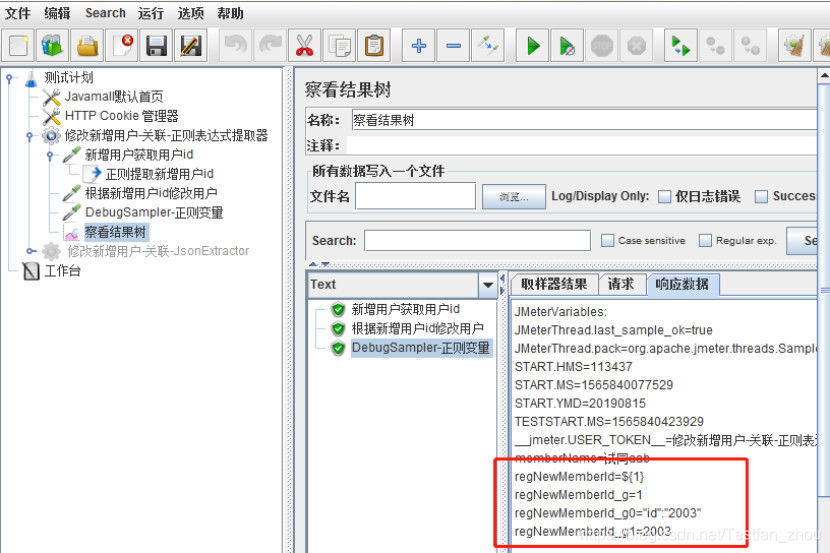Switch to the 取样器结果 tab

click(554, 284)
